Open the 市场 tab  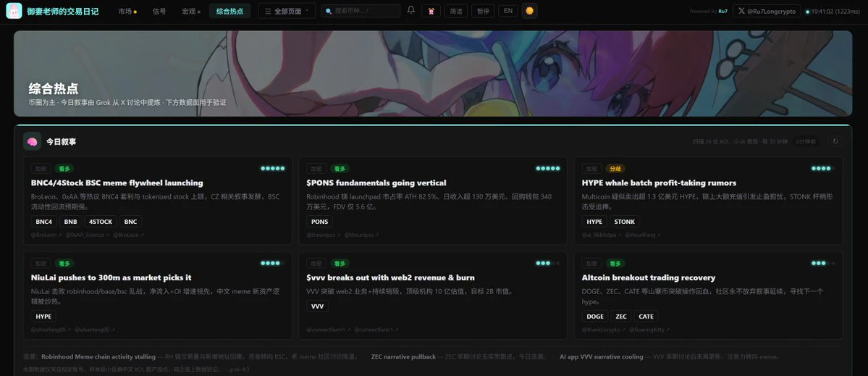(x=127, y=11)
